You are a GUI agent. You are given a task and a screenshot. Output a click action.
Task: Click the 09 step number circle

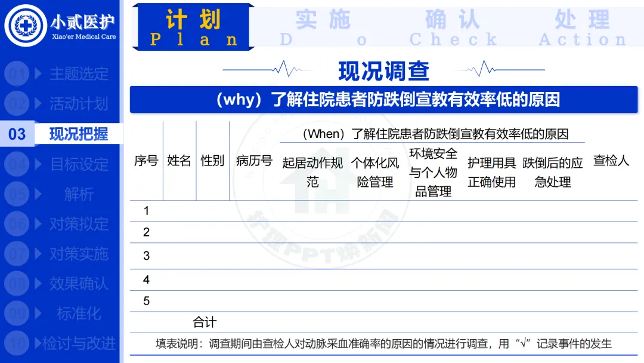point(17,313)
